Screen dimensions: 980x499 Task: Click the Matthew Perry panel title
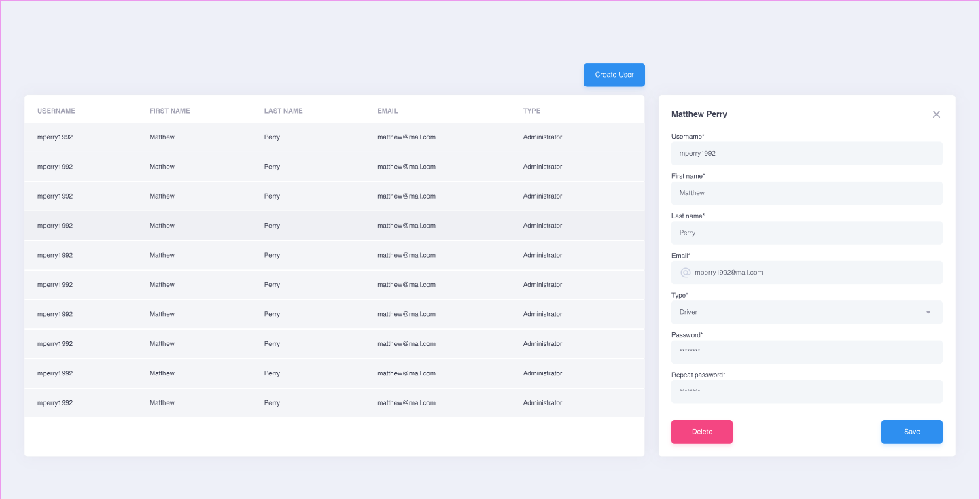699,114
